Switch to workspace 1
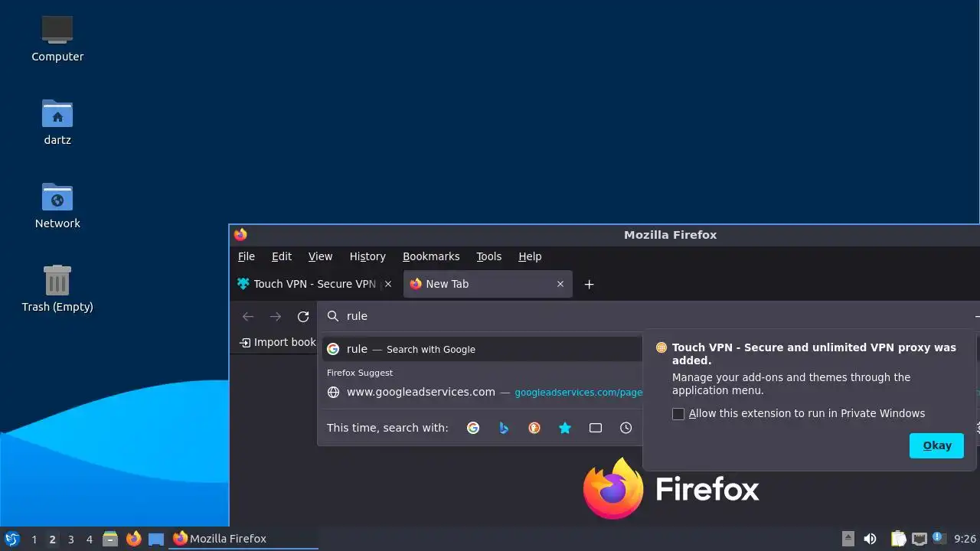 [x=34, y=539]
